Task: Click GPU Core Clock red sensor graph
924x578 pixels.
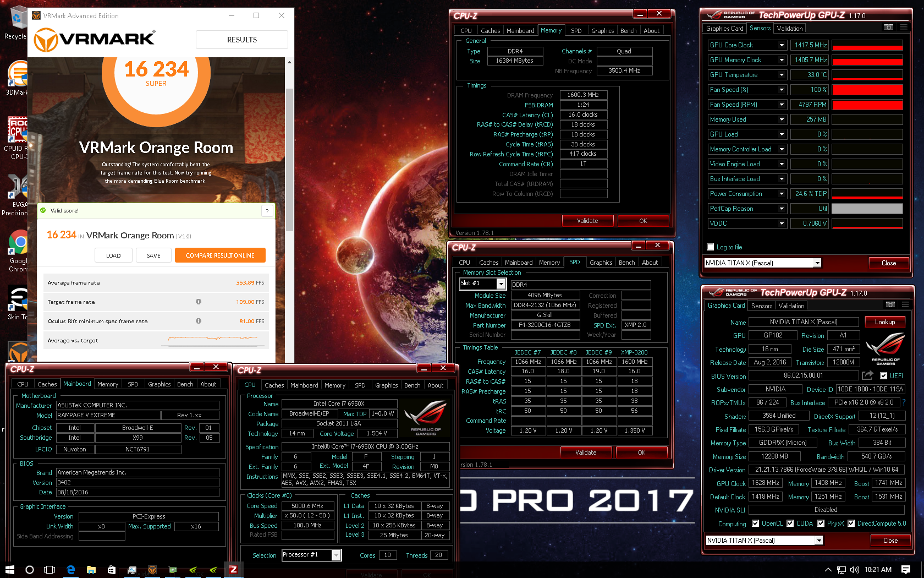Action: click(867, 45)
